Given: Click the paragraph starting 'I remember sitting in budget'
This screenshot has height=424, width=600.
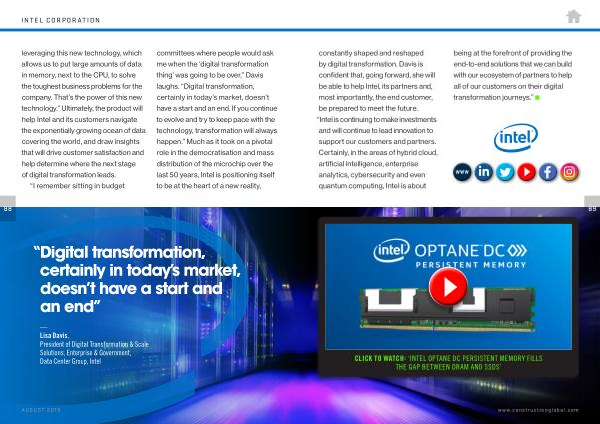Looking at the screenshot, I should coord(78,186).
